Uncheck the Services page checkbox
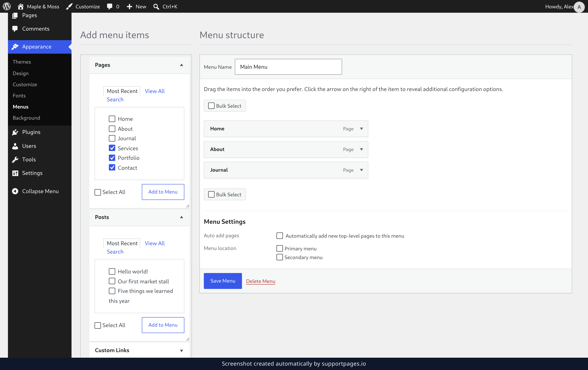 pos(112,148)
